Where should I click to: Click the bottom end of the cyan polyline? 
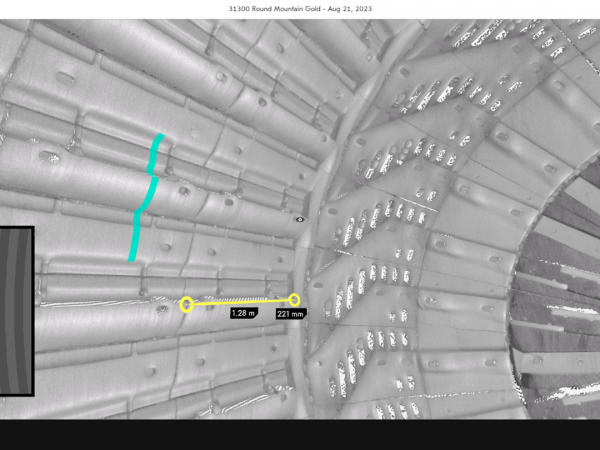click(131, 259)
